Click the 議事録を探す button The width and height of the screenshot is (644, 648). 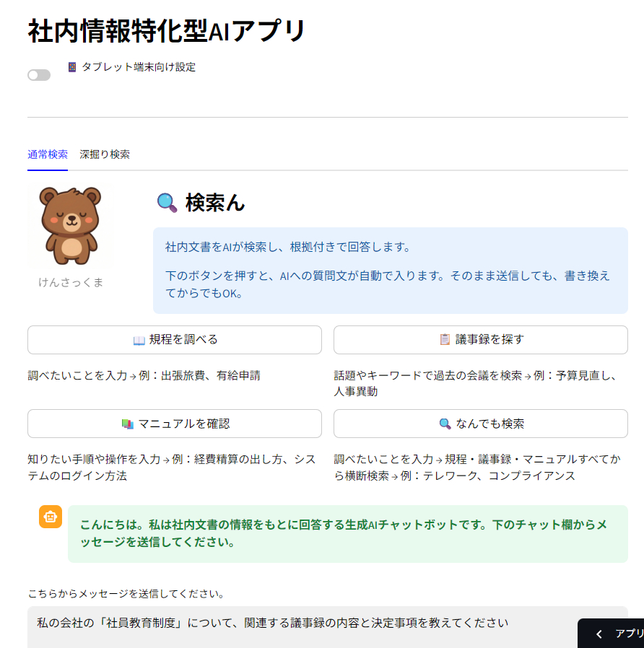pos(481,340)
